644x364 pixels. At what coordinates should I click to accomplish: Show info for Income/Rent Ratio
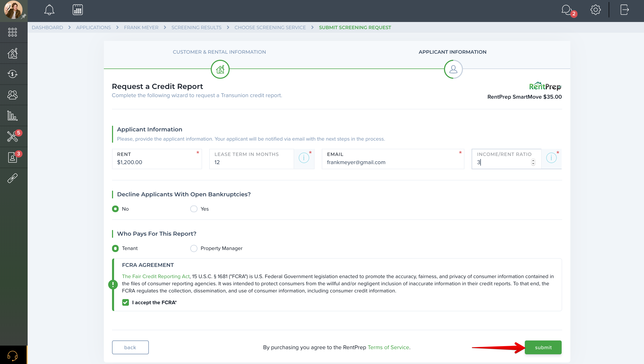tap(551, 158)
